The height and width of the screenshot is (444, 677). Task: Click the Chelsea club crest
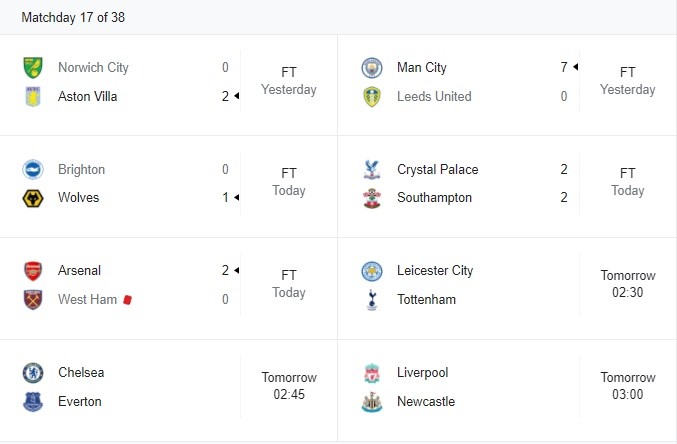point(33,373)
